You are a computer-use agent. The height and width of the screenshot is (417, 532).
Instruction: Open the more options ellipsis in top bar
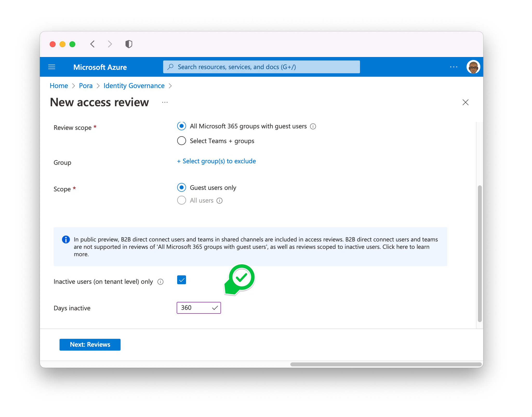click(x=454, y=67)
